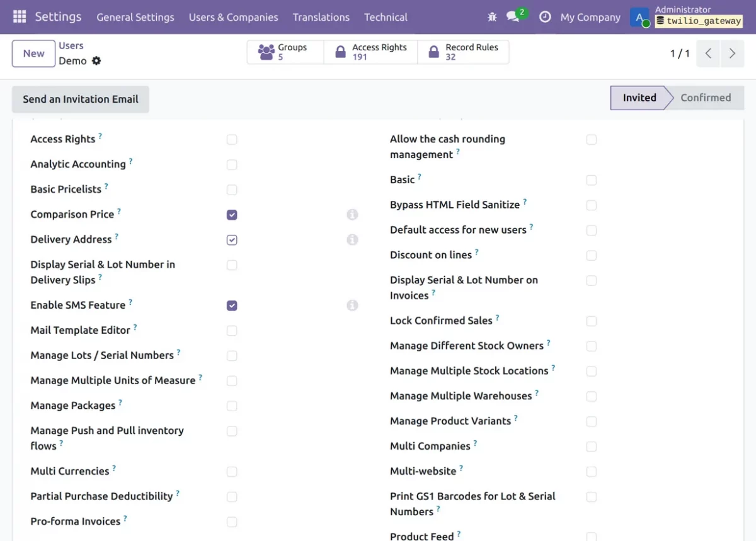Click the New button

[33, 54]
